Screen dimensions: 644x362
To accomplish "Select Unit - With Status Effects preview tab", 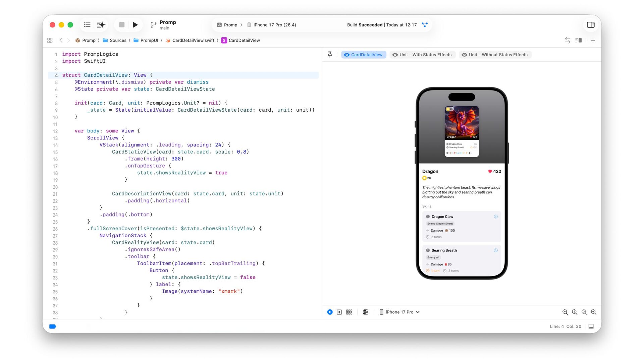I will tap(422, 55).
